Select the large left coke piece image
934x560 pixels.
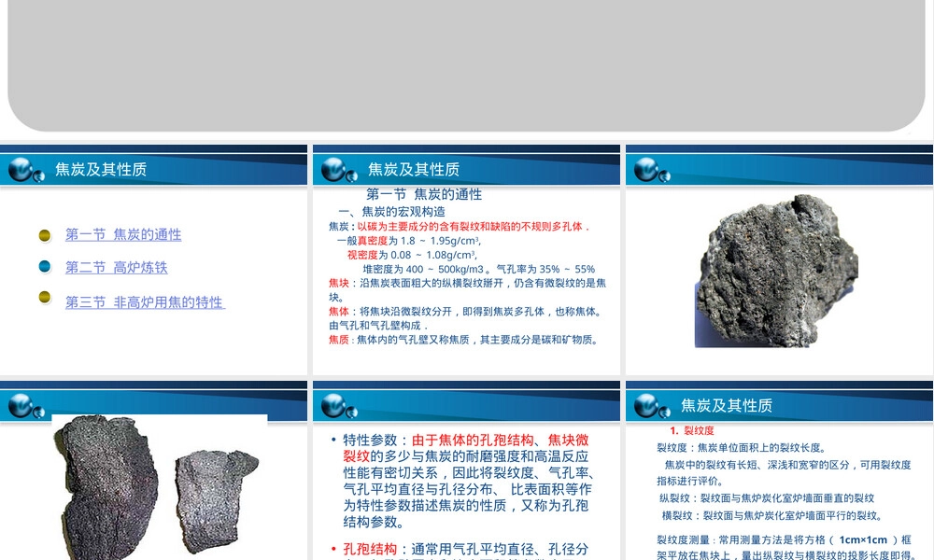pos(107,488)
